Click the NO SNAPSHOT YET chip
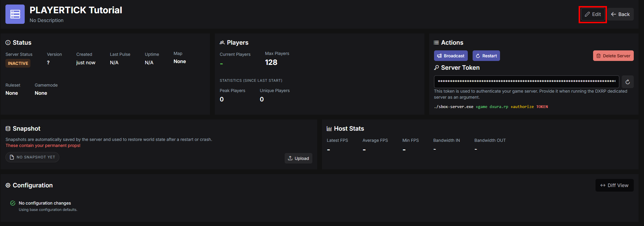The height and width of the screenshot is (226, 644). pyautogui.click(x=32, y=157)
